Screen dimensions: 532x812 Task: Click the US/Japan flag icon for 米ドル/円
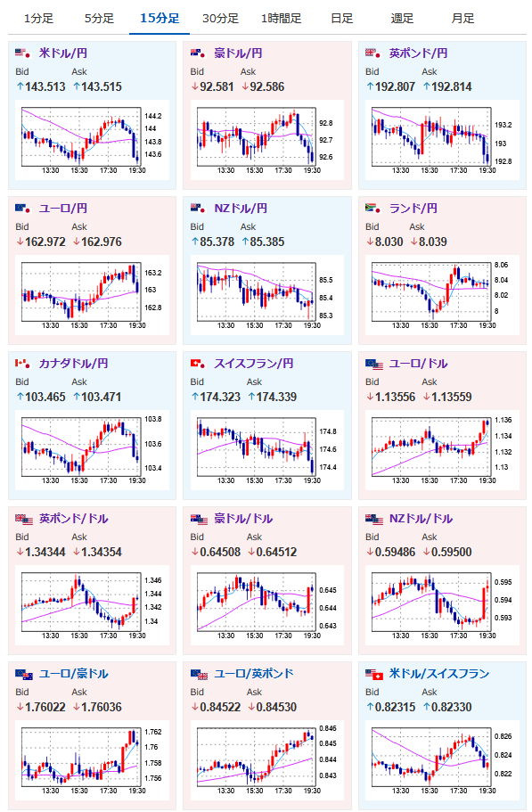(x=23, y=53)
